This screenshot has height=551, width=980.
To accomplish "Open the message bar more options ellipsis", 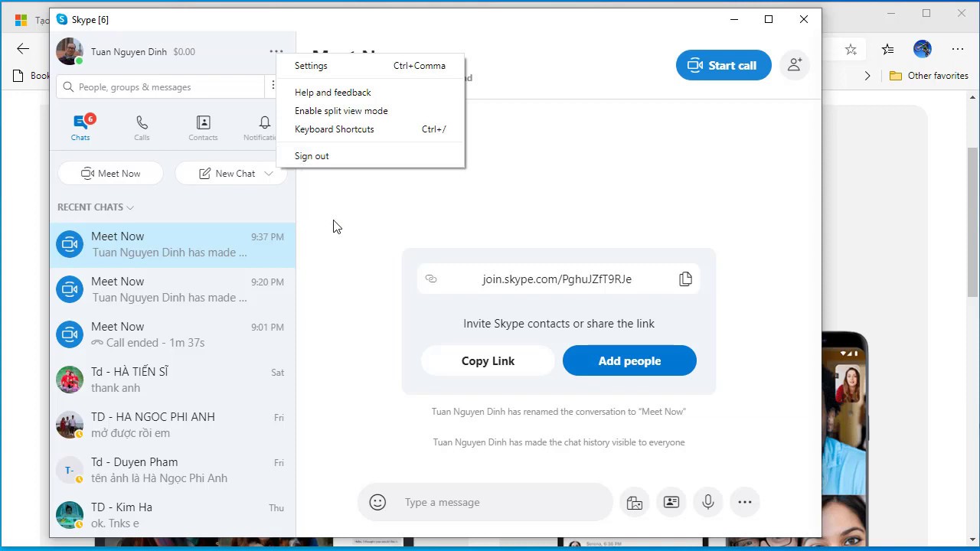I will pyautogui.click(x=745, y=503).
